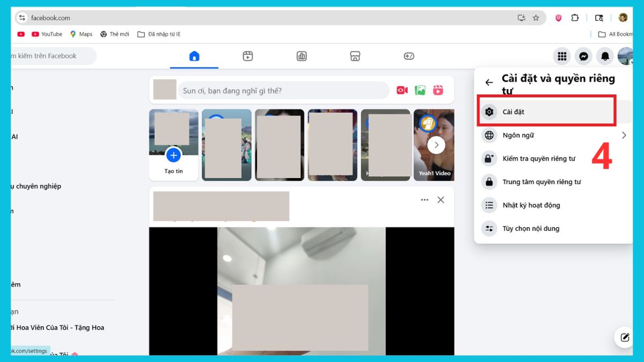Viewport: 644px width, 362px height.
Task: Open the post's three-dots options
Action: click(x=425, y=200)
